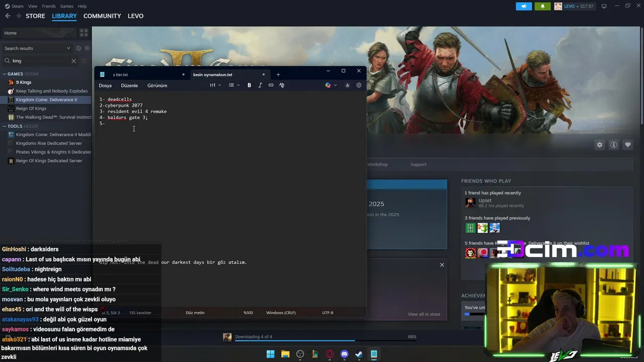Open the Windows Start button
Viewport: 644px width, 362px height.
(270, 354)
